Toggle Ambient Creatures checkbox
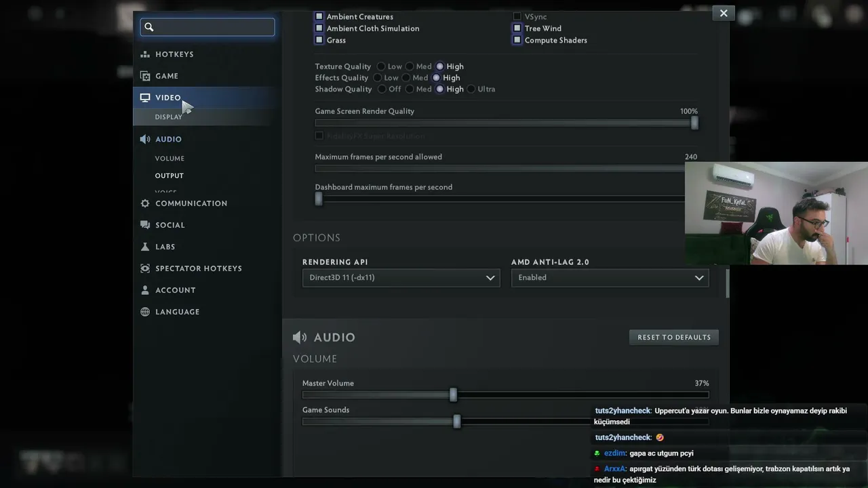 pos(319,16)
